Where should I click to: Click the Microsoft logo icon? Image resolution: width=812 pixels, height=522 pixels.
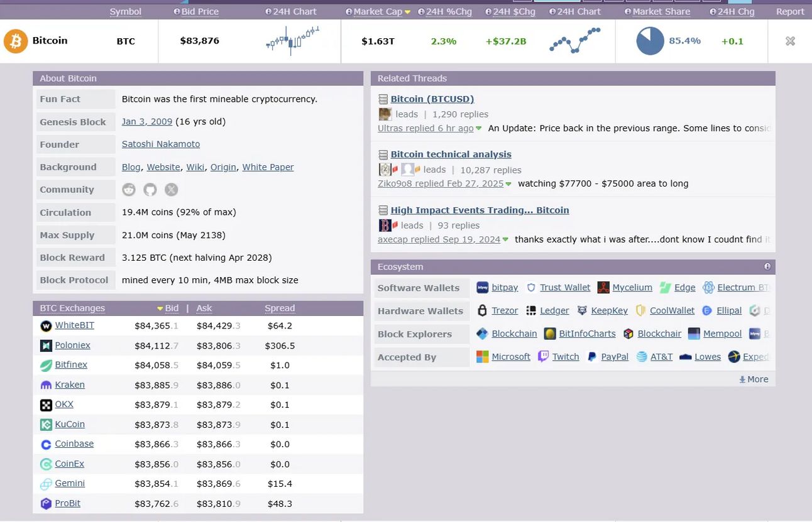[x=483, y=357]
